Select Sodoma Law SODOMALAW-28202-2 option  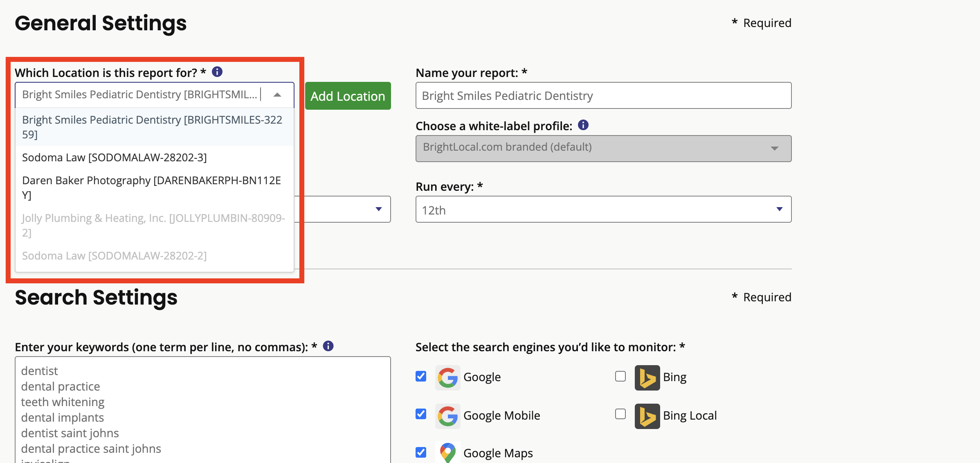pos(155,255)
